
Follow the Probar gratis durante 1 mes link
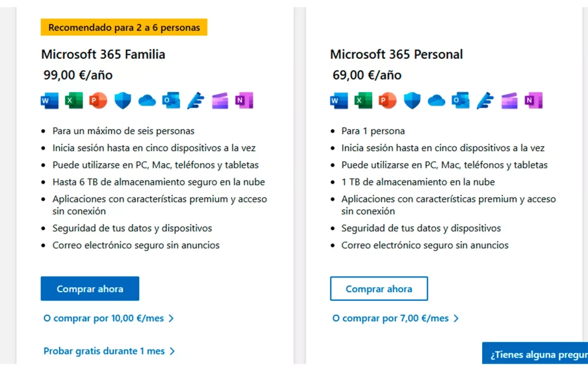click(x=109, y=351)
